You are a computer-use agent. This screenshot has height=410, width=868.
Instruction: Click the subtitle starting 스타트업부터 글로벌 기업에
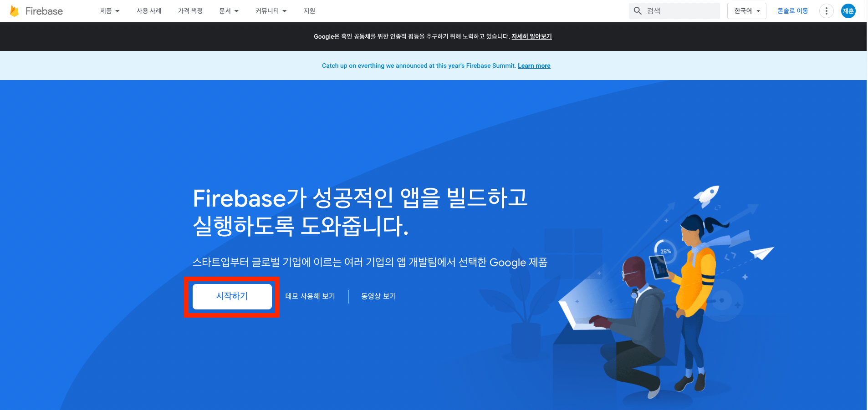click(x=370, y=263)
